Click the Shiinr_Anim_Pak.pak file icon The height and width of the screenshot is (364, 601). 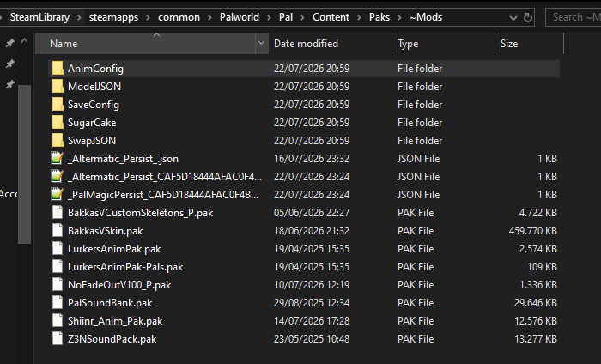58,320
